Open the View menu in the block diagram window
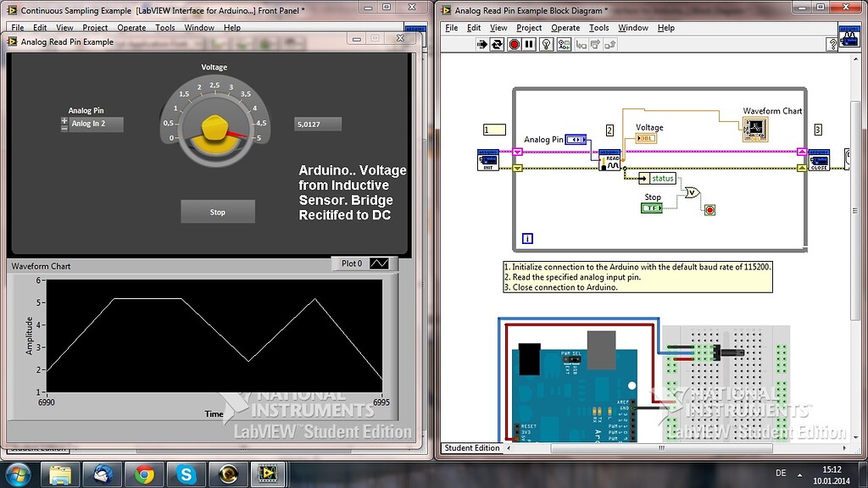 498,27
